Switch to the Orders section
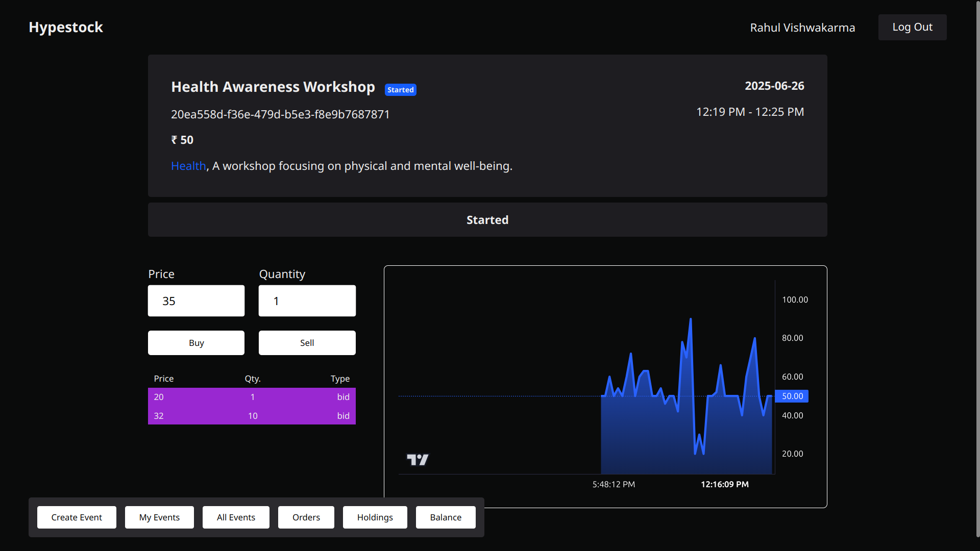Viewport: 980px width, 551px height. 306,517
